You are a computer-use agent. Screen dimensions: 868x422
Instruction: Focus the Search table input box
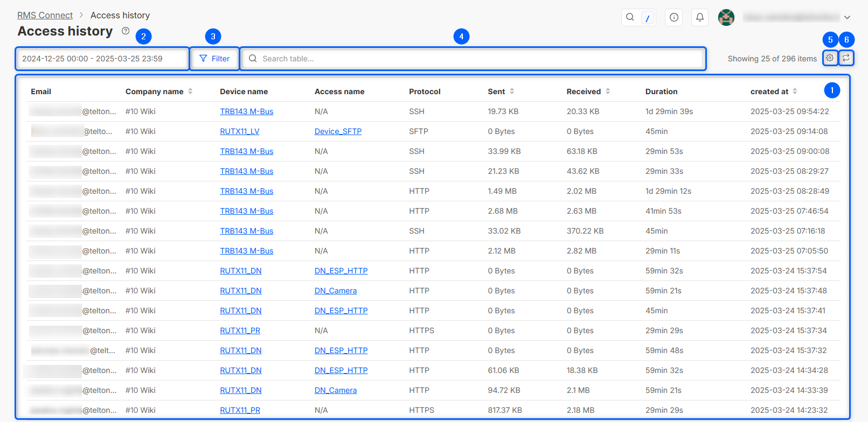coord(474,59)
